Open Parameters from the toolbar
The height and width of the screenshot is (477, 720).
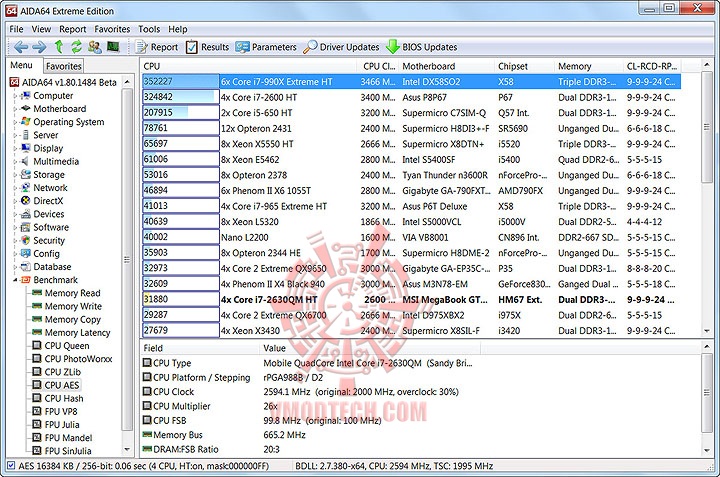[x=266, y=47]
